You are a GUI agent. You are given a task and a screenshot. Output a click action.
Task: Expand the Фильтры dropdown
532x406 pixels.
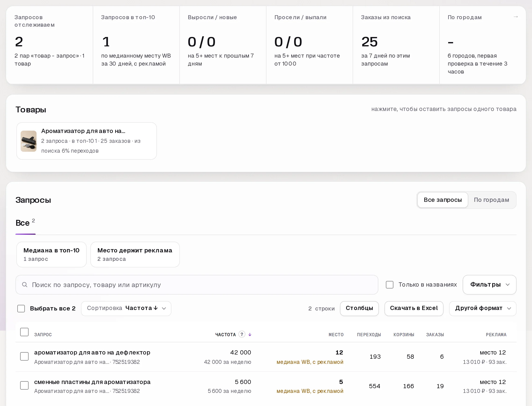click(x=489, y=285)
